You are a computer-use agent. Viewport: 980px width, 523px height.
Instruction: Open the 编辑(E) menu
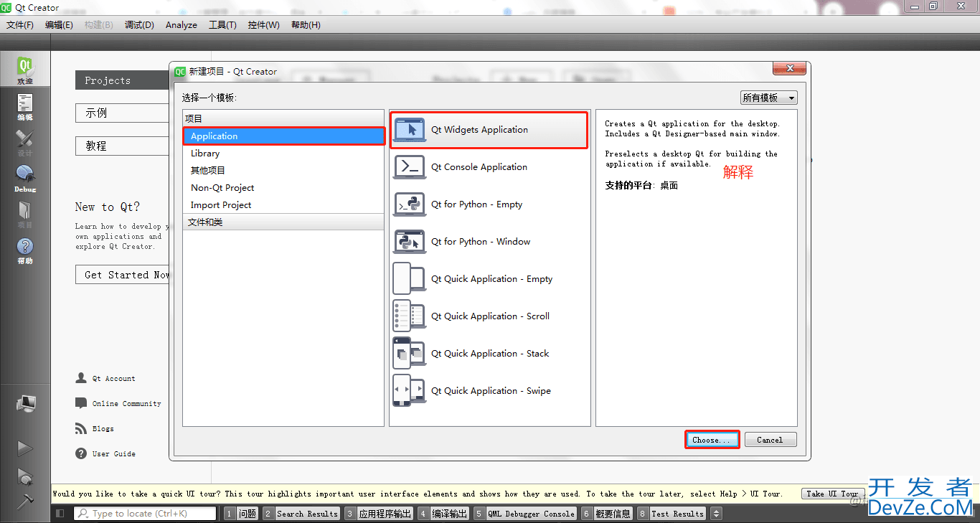(59, 24)
